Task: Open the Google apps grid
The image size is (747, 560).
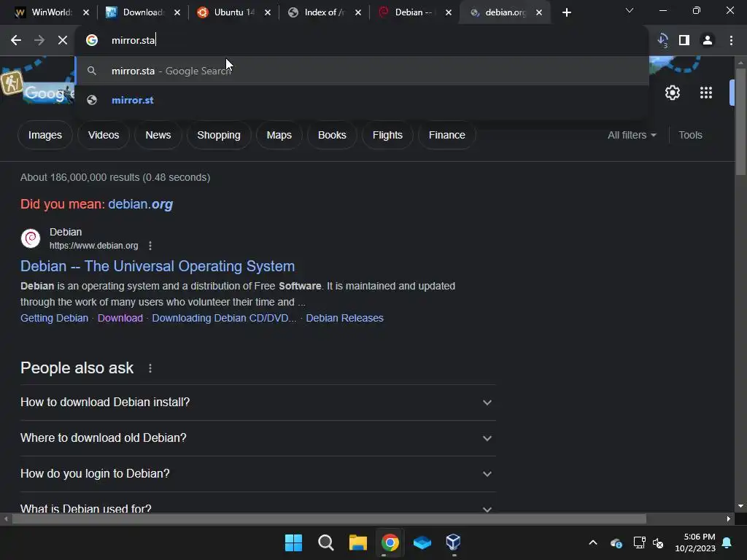Action: coord(706,93)
